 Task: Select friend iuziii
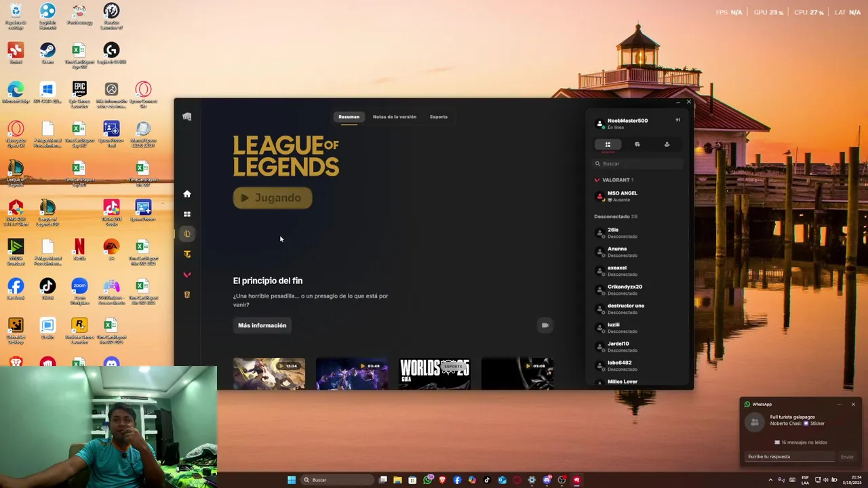click(637, 327)
